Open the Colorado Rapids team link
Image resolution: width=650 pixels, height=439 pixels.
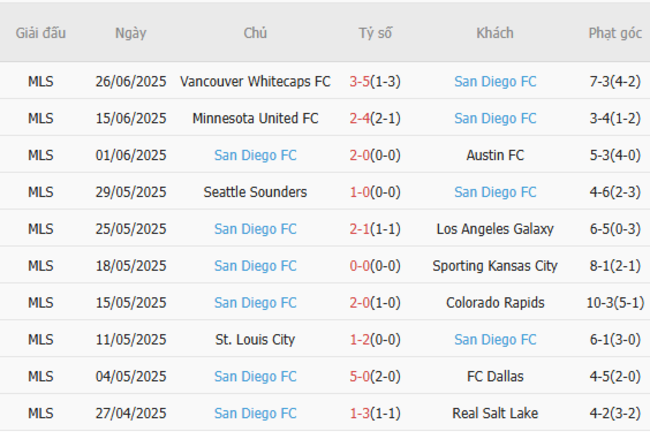495,303
